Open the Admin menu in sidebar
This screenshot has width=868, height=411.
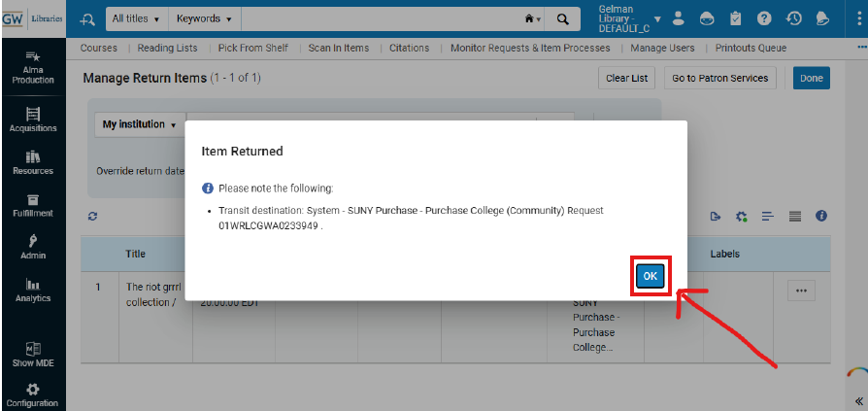(x=33, y=247)
